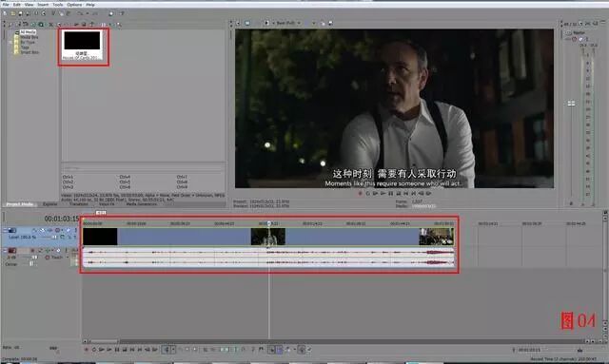Open the Edit menu
The height and width of the screenshot is (364, 609).
[17, 5]
